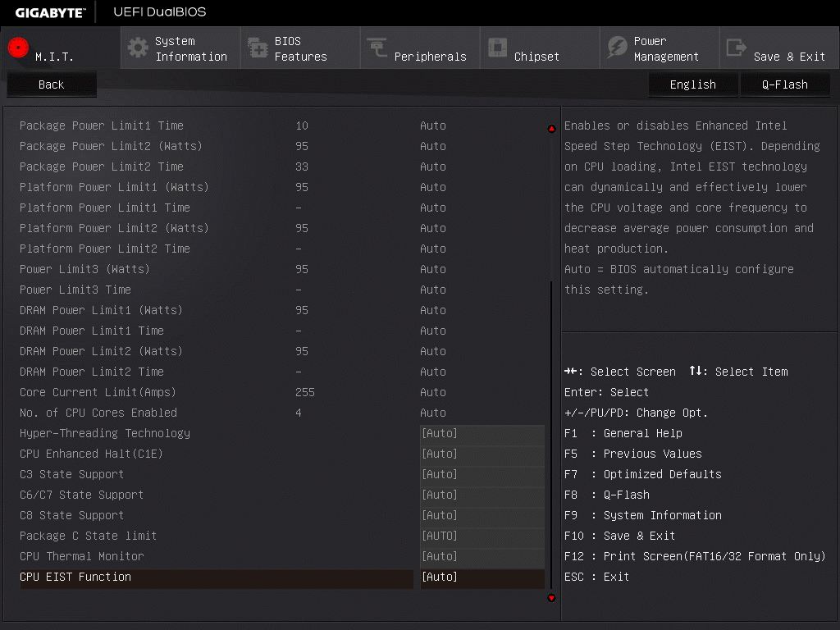This screenshot has height=630, width=840.
Task: Click the Peripherals icon
Action: (x=377, y=47)
